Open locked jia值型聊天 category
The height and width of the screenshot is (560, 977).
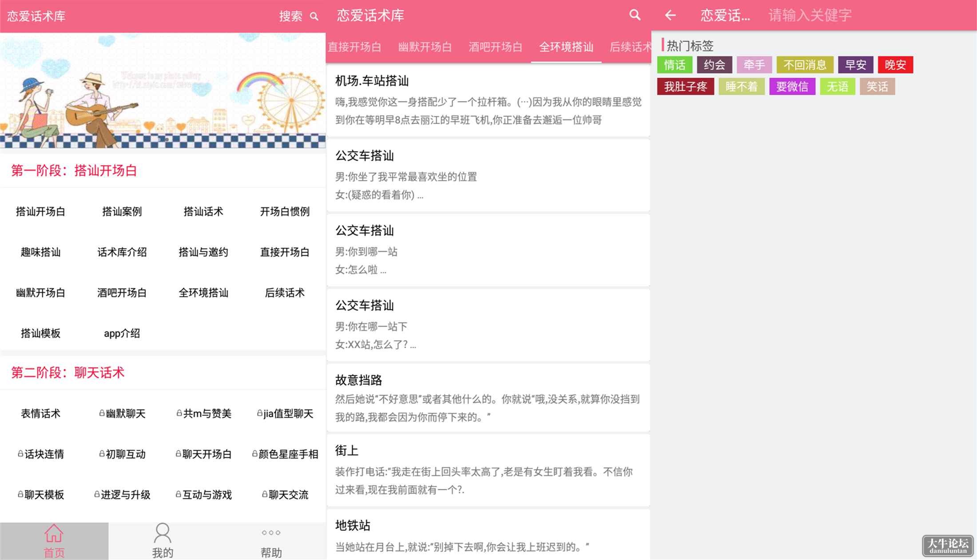[x=285, y=413]
